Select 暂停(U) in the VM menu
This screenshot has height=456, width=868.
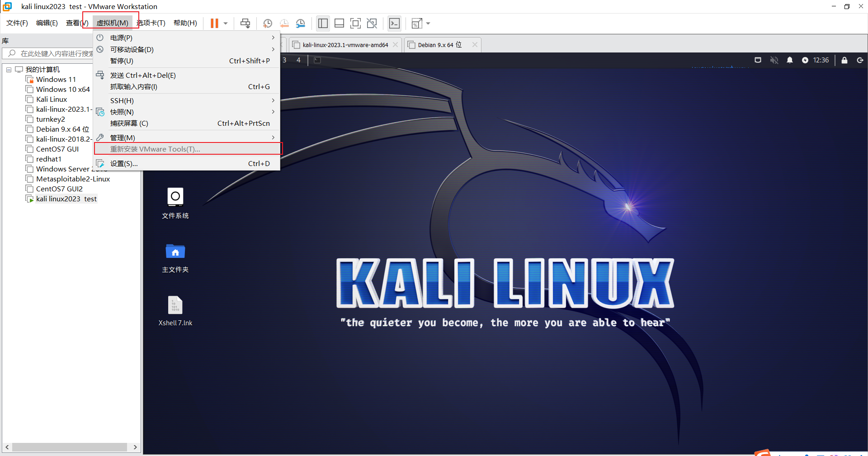click(x=187, y=61)
